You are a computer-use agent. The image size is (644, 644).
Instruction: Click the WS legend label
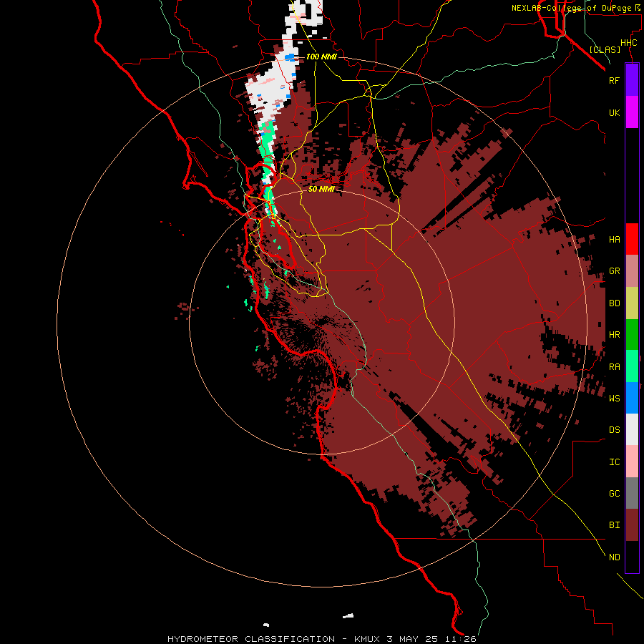(614, 399)
